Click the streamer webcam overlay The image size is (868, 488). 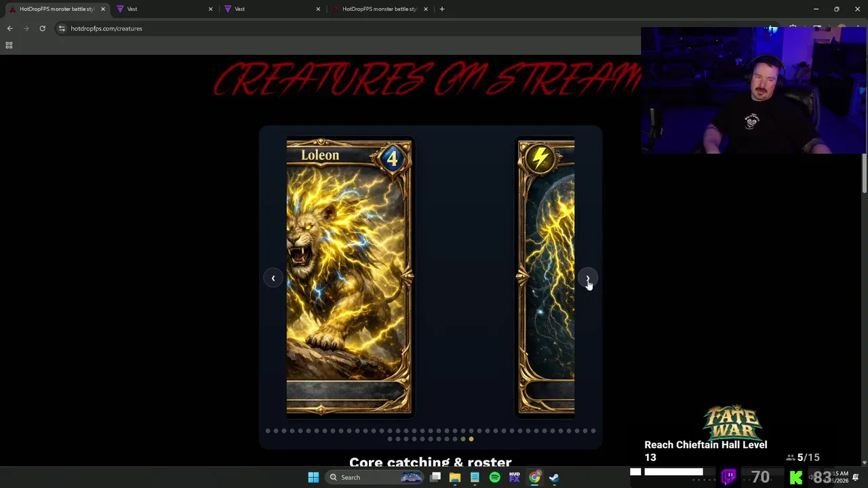pyautogui.click(x=754, y=91)
